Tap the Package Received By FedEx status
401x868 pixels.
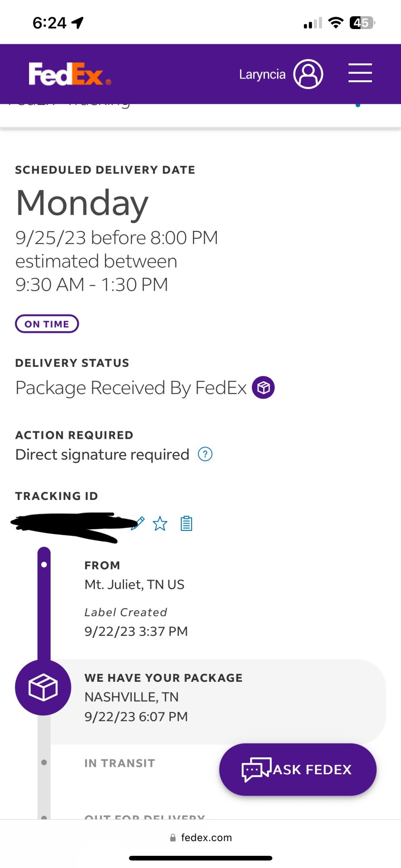point(130,388)
